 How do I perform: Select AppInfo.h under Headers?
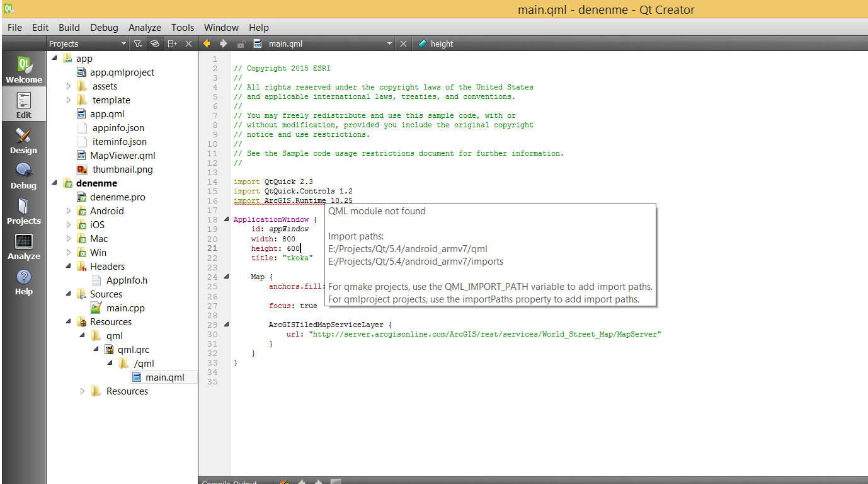click(x=127, y=280)
